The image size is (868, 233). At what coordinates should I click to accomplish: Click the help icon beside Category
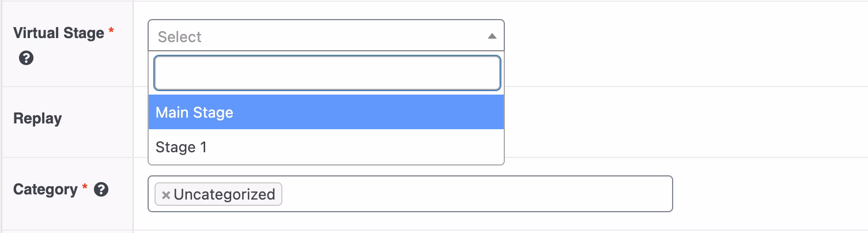[101, 189]
